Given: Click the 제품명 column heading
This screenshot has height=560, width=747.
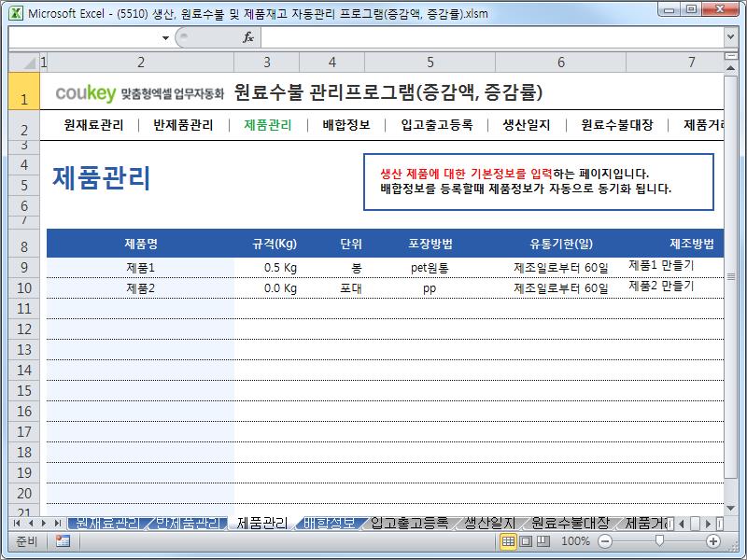Looking at the screenshot, I should point(141,244).
